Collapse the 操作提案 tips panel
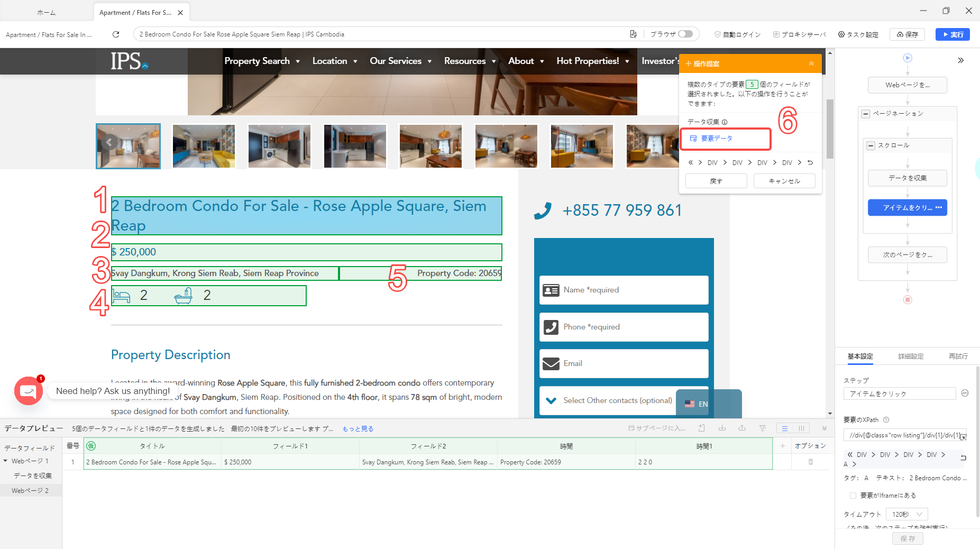Image resolution: width=980 pixels, height=549 pixels. coord(811,63)
